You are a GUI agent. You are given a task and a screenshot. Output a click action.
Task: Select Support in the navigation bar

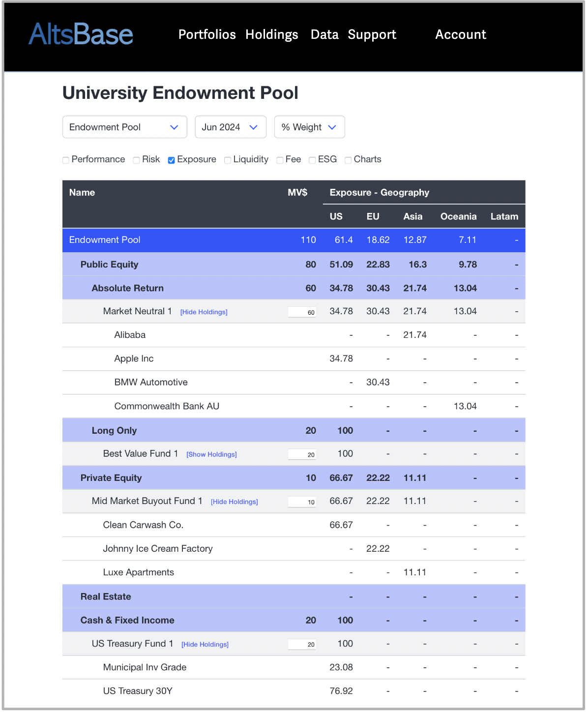point(372,34)
